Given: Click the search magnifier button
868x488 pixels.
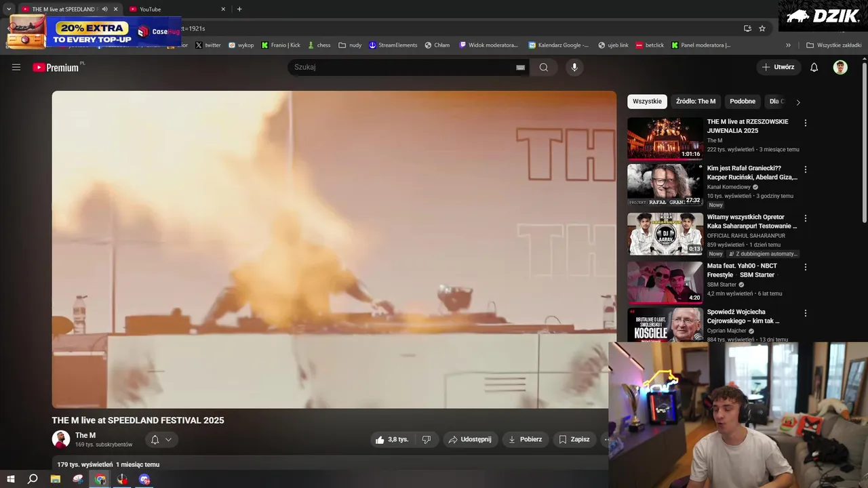Looking at the screenshot, I should pyautogui.click(x=543, y=67).
